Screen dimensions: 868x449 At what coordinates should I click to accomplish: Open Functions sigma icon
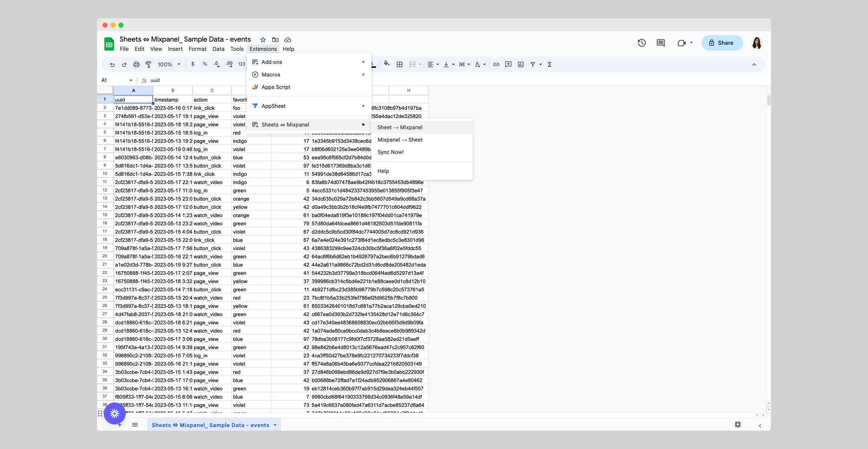tap(549, 64)
